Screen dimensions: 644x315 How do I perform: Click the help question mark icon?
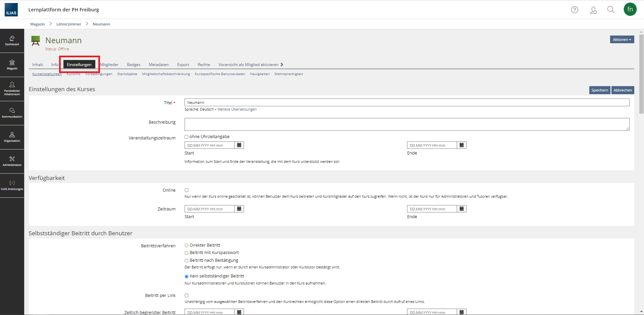pyautogui.click(x=575, y=10)
